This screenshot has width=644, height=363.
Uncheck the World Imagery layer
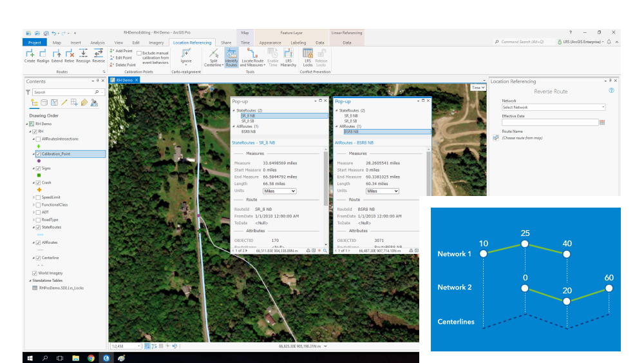coord(35,273)
